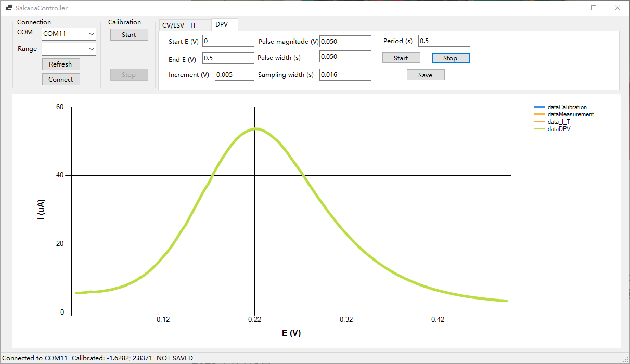Click the Pulse magnitude input box
The image size is (630, 364).
click(345, 41)
